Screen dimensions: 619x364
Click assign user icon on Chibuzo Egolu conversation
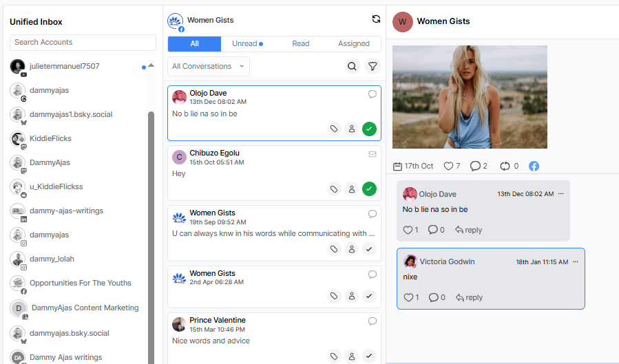pos(351,189)
